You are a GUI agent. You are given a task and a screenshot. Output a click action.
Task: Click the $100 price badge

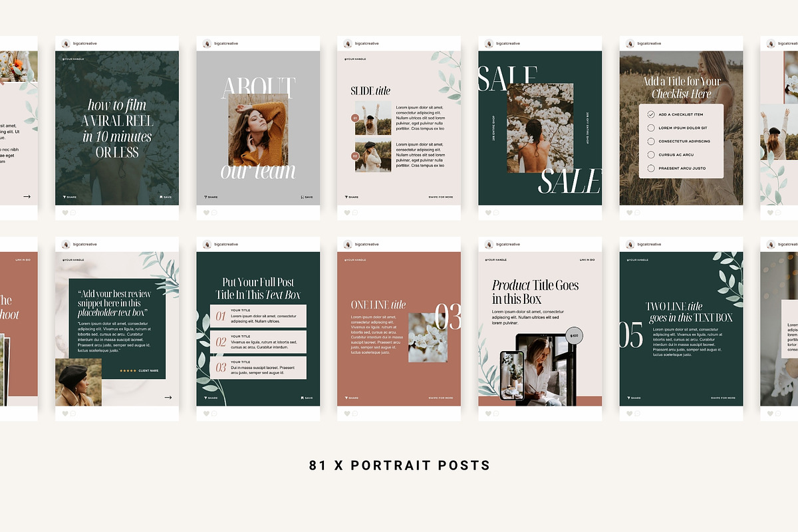click(x=574, y=336)
